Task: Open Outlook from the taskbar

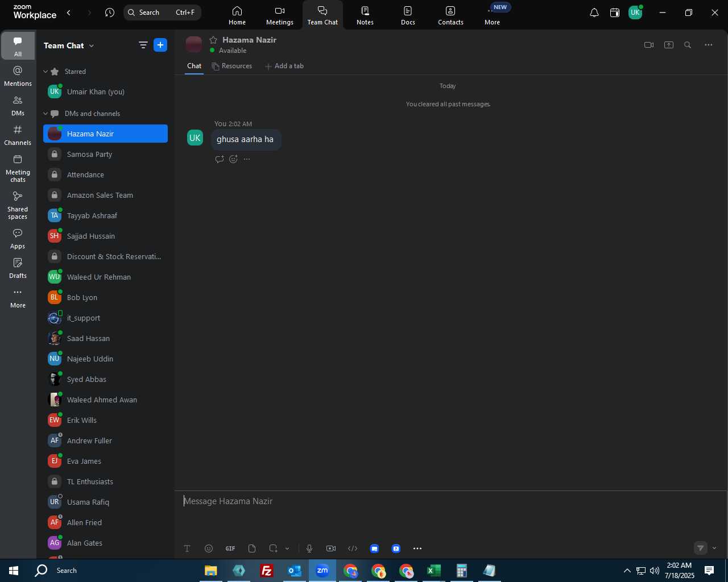Action: (294, 571)
